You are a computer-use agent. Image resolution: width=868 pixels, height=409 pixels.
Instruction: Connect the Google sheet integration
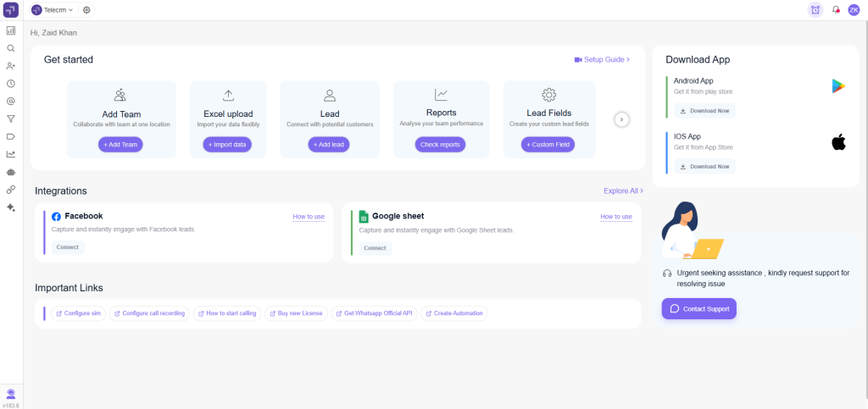tap(376, 248)
